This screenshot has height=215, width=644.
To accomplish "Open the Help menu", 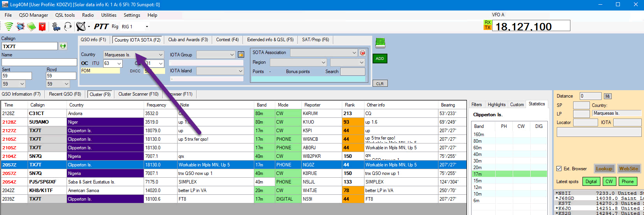I will [152, 15].
